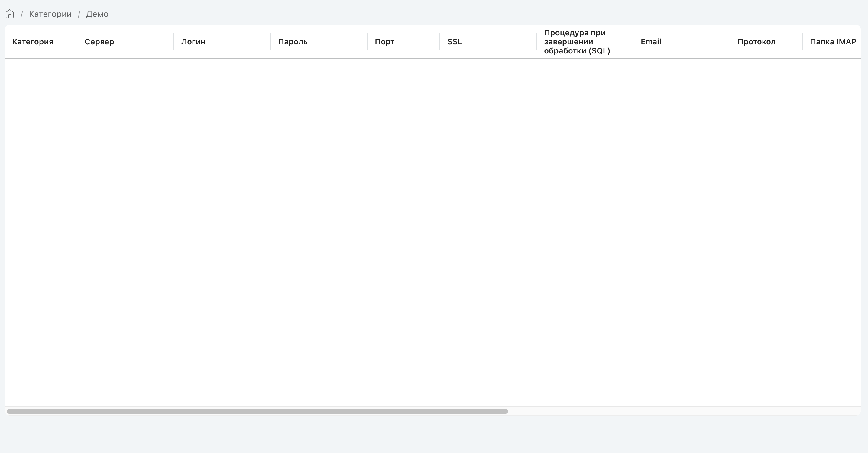Click the horizontal scrollbar thumb
This screenshot has height=453, width=868.
257,411
